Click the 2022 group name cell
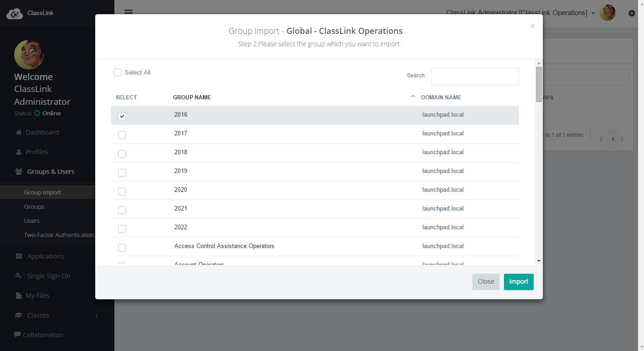 tap(181, 227)
